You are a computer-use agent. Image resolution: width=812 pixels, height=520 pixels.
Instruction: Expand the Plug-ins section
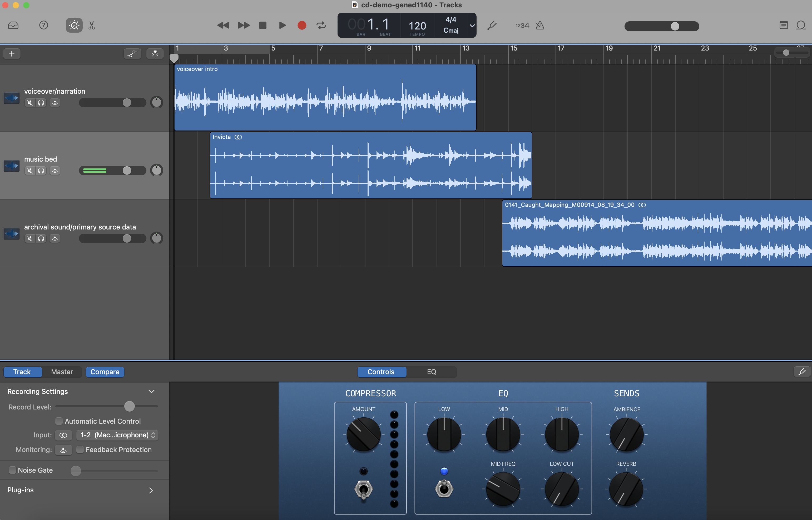(x=151, y=490)
